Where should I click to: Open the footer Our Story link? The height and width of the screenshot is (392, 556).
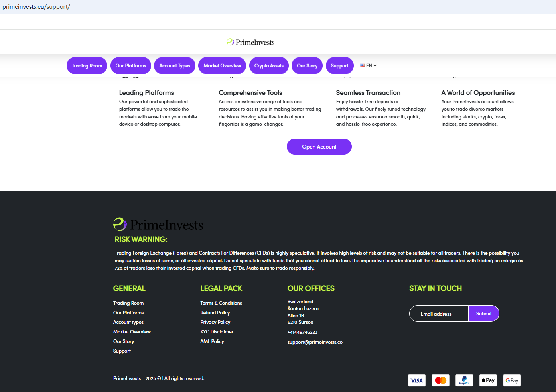pos(124,341)
